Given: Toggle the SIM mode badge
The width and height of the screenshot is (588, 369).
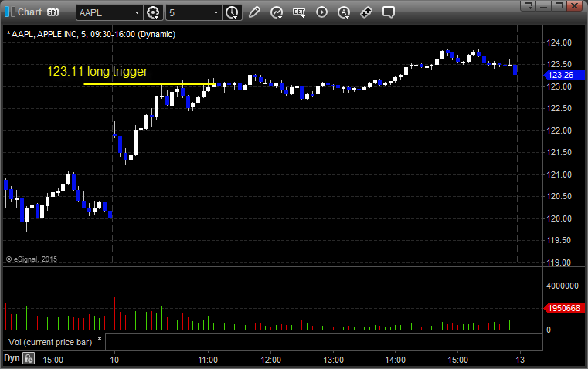Looking at the screenshot, I should (x=53, y=12).
